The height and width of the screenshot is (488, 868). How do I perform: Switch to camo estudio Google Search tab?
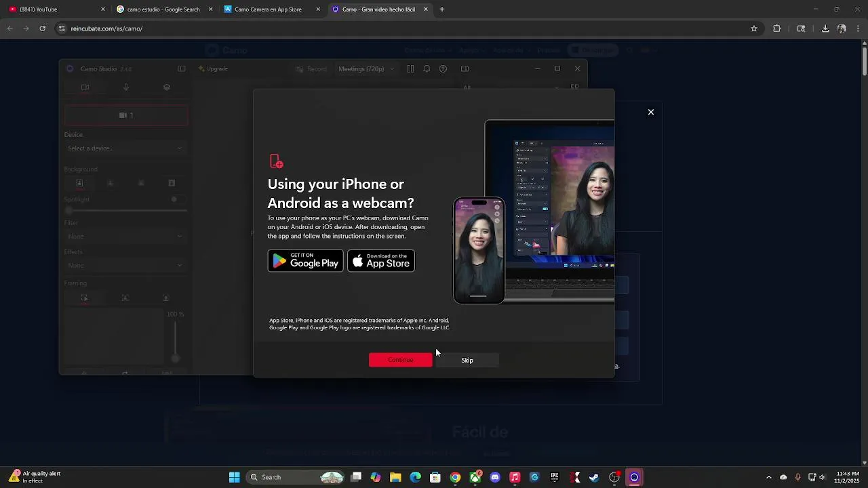(163, 9)
